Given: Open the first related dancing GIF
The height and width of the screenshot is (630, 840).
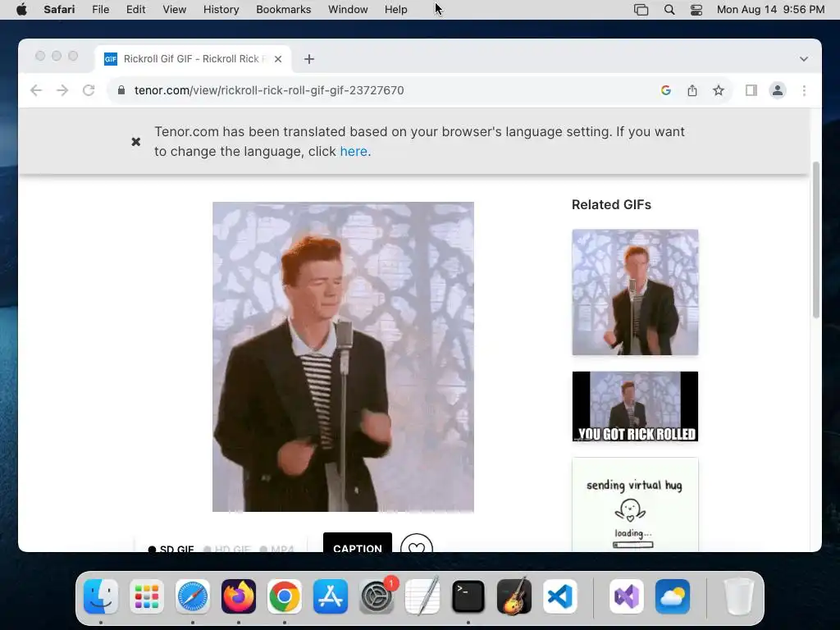Looking at the screenshot, I should (635, 292).
